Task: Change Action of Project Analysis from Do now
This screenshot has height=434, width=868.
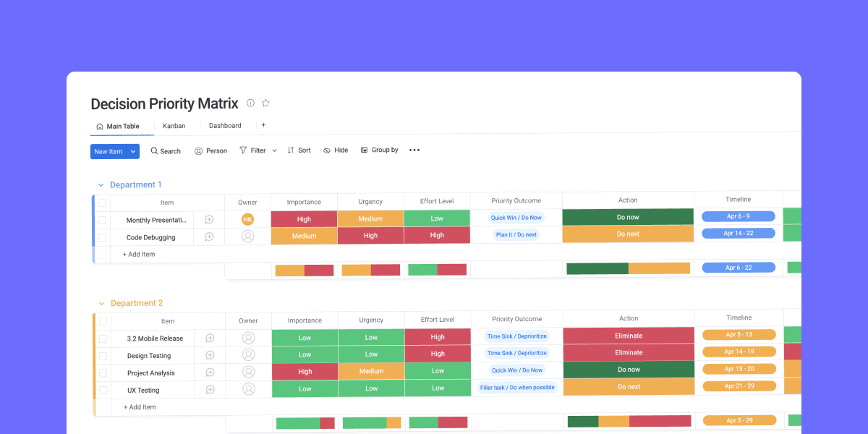Action: point(629,370)
